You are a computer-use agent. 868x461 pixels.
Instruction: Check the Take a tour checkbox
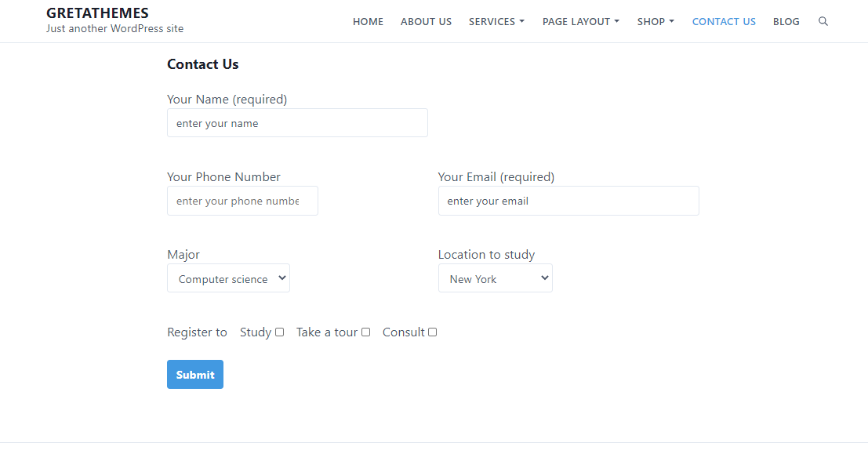coord(365,332)
